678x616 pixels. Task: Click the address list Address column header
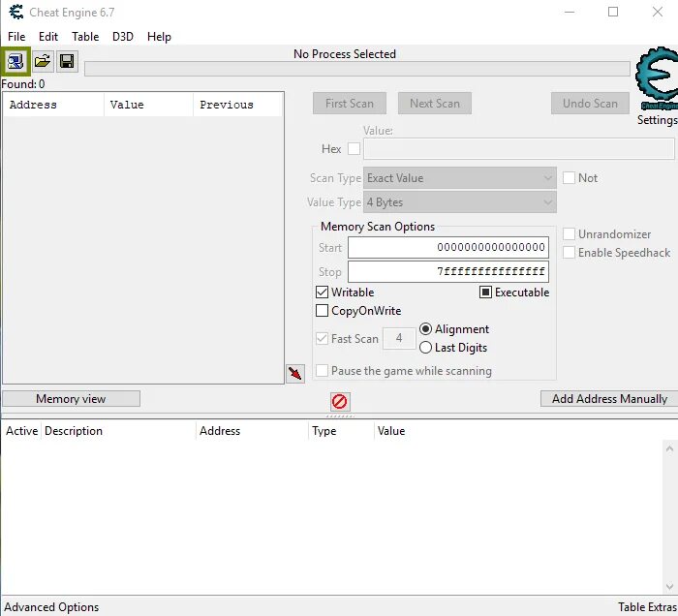coord(252,431)
